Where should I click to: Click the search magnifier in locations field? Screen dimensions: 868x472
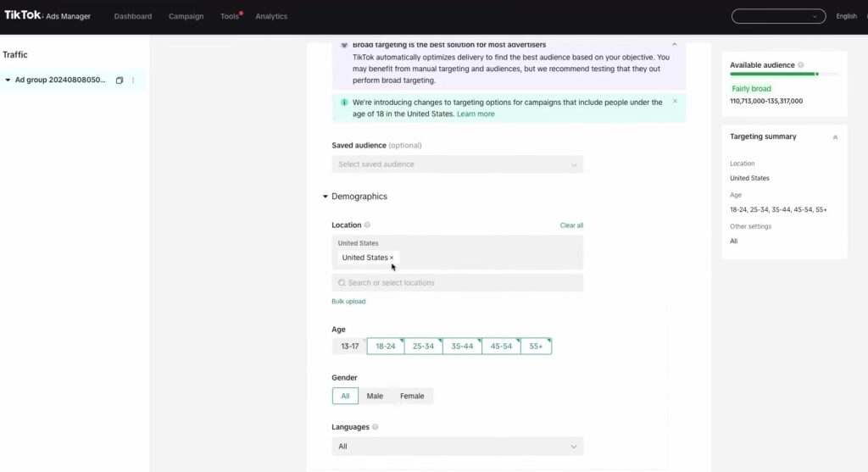[x=342, y=283]
